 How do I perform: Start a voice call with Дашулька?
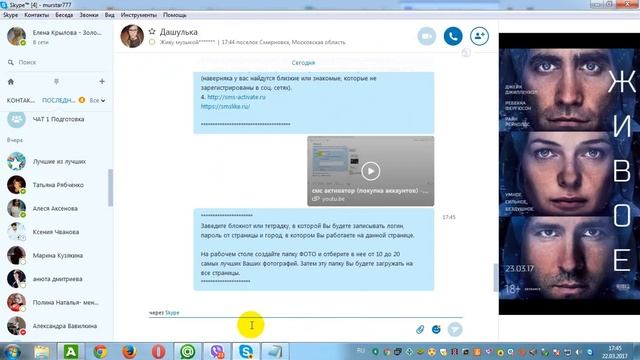453,36
